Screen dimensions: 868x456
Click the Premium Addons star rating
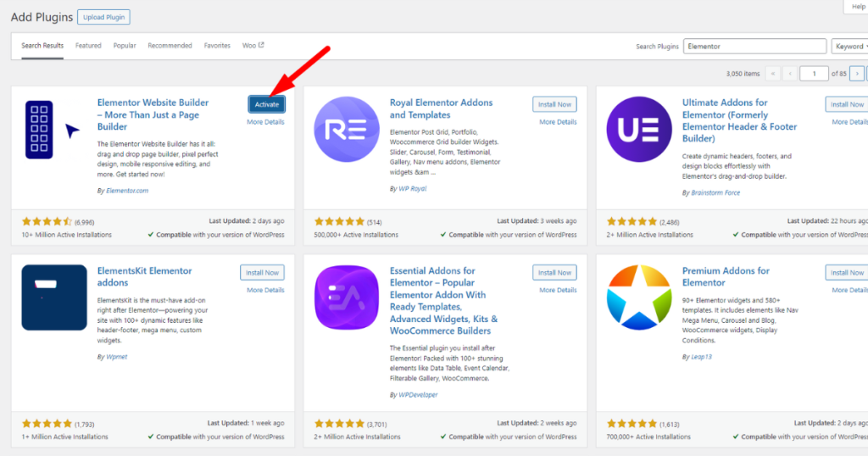pyautogui.click(x=632, y=424)
